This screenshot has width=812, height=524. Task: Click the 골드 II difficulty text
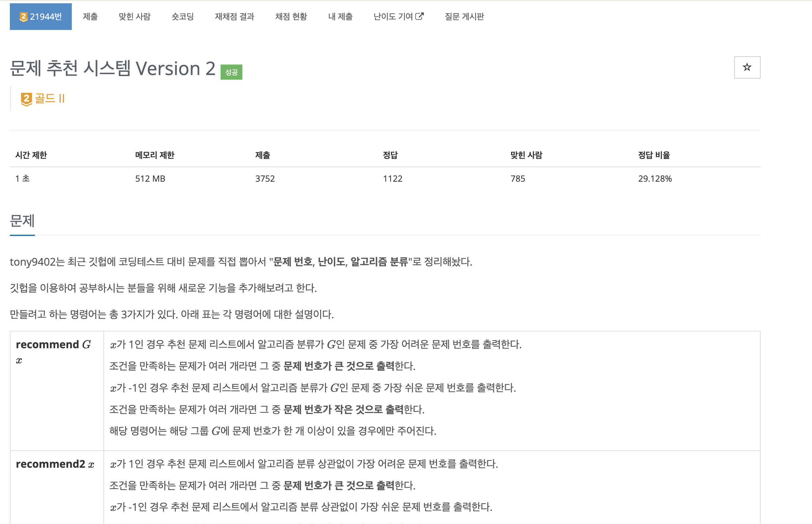click(50, 99)
